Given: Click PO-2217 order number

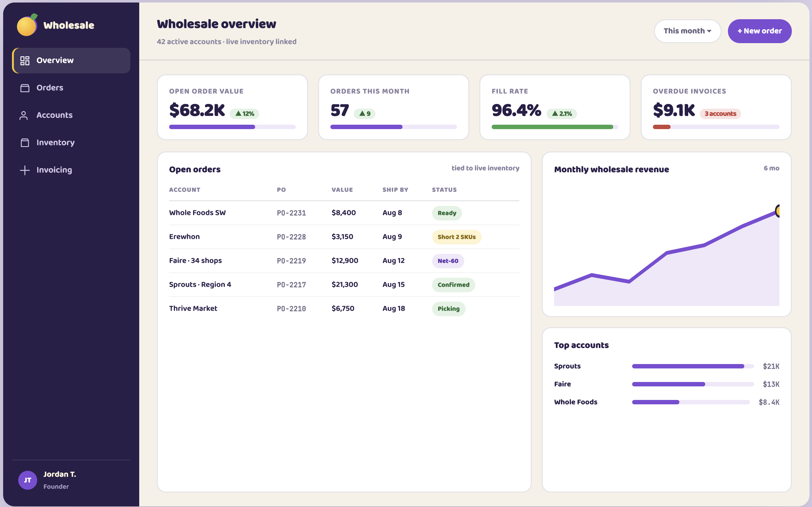Looking at the screenshot, I should point(291,285).
